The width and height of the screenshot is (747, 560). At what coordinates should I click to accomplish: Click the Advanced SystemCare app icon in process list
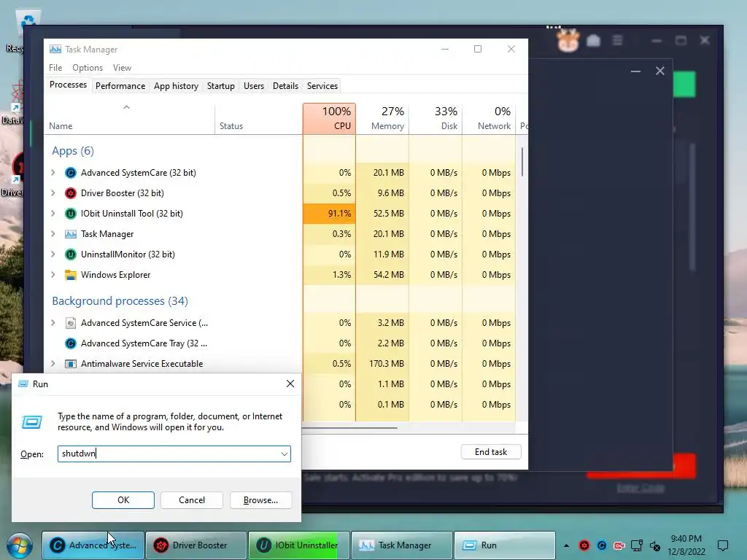point(71,173)
